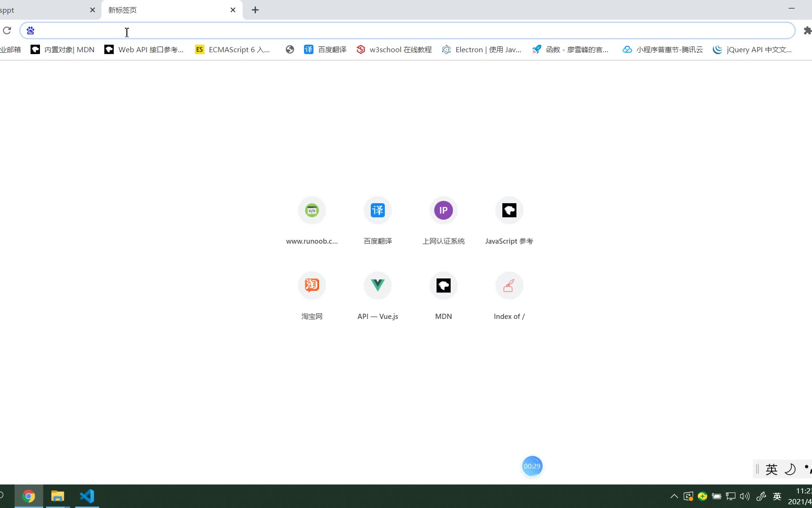Open File Explorer from taskbar

[57, 496]
